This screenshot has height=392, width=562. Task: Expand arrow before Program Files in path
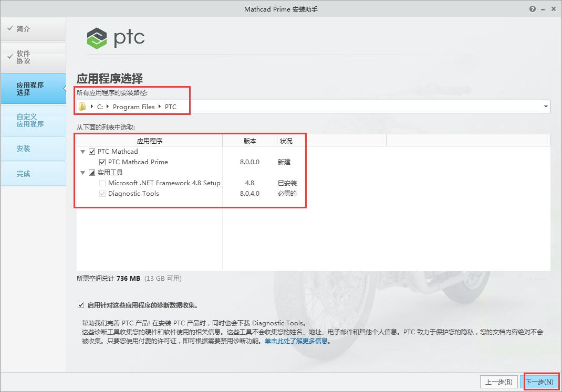point(108,107)
